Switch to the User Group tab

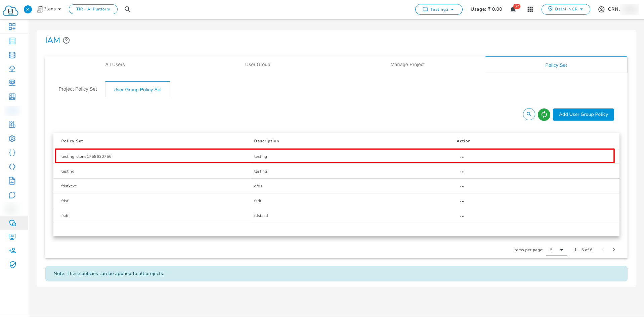point(257,64)
